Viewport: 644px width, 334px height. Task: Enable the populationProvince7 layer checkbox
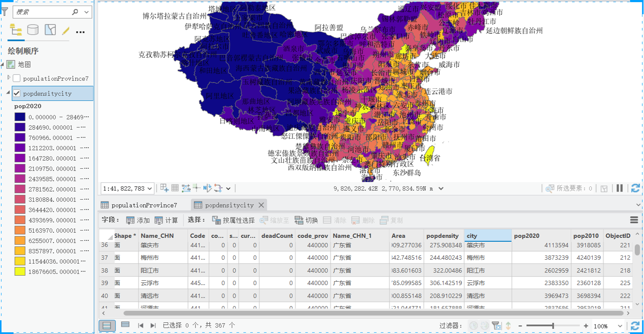[17, 78]
